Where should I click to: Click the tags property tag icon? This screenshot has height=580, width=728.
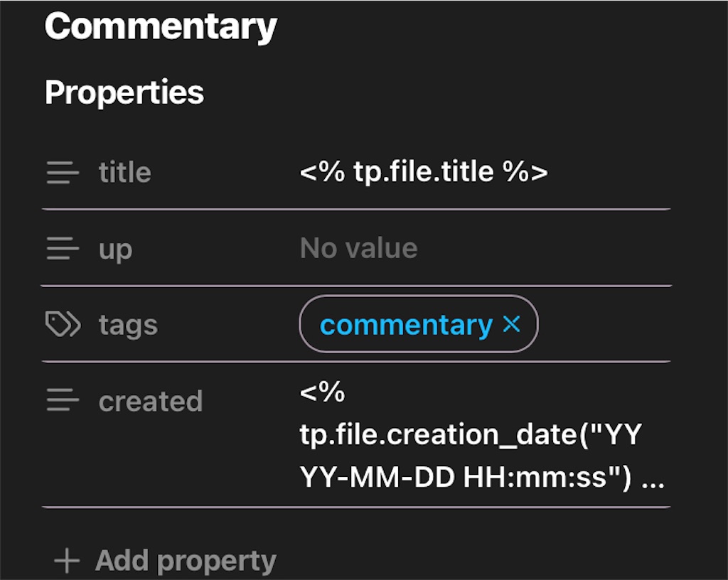coord(63,325)
